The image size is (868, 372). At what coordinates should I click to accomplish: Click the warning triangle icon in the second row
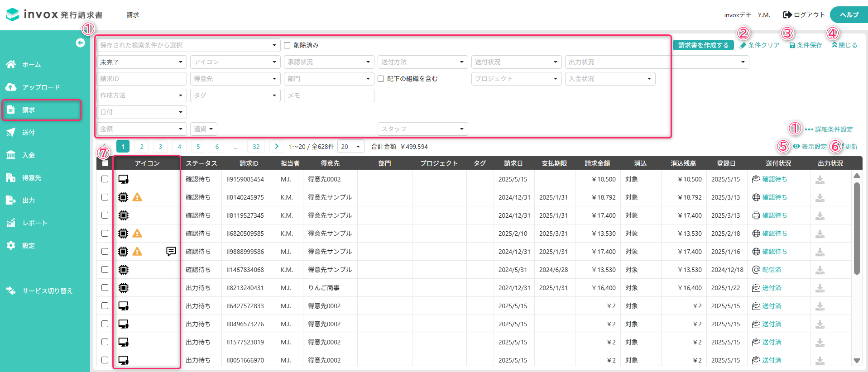[x=137, y=197]
